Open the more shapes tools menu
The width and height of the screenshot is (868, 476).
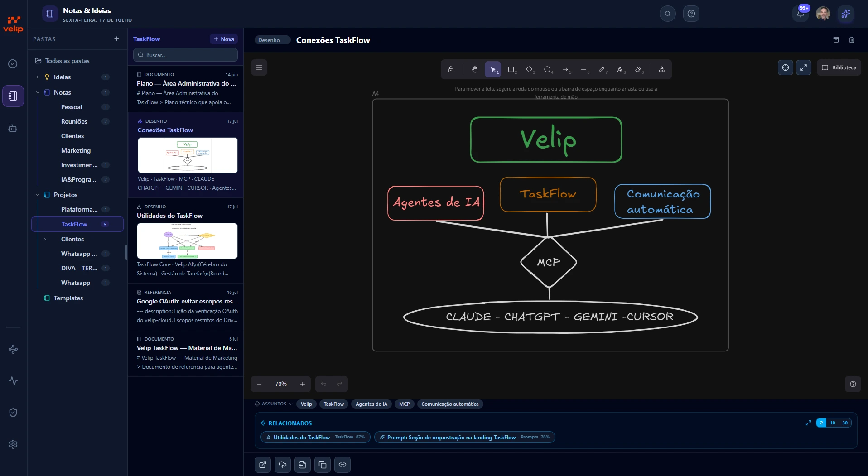[x=661, y=69]
